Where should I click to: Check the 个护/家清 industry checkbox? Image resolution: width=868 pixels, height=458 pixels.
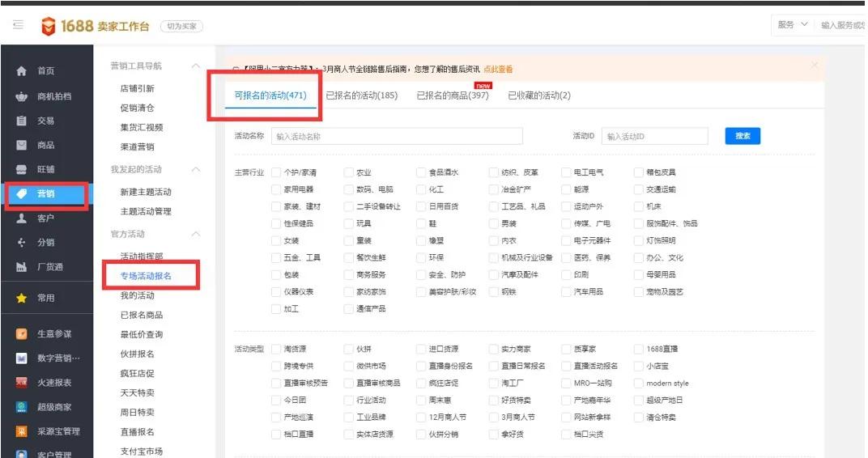(275, 172)
